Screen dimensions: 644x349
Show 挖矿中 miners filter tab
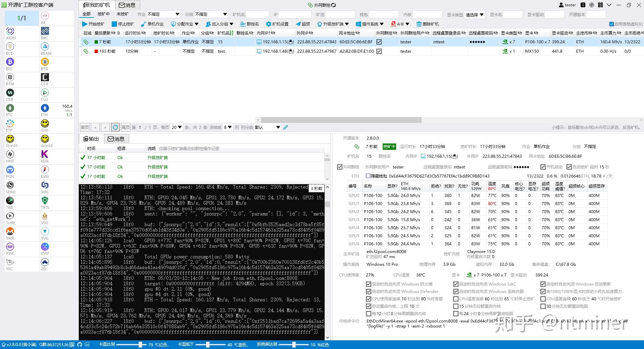point(104,14)
